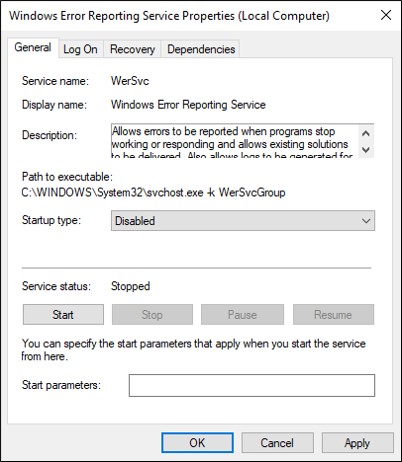The width and height of the screenshot is (402, 462).
Task: Click the greyed-out Stop button
Action: pos(152,314)
